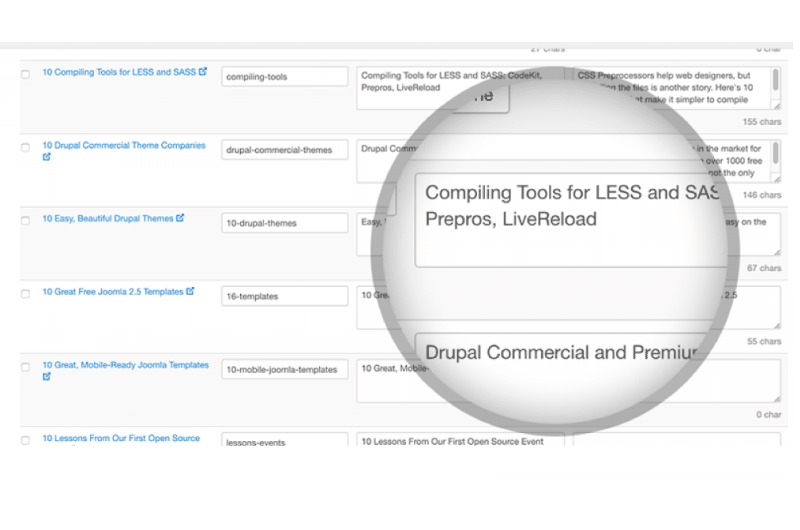Edit the 10-mobile-joomla-templates alias field
The image size is (800, 530).
[x=285, y=369]
